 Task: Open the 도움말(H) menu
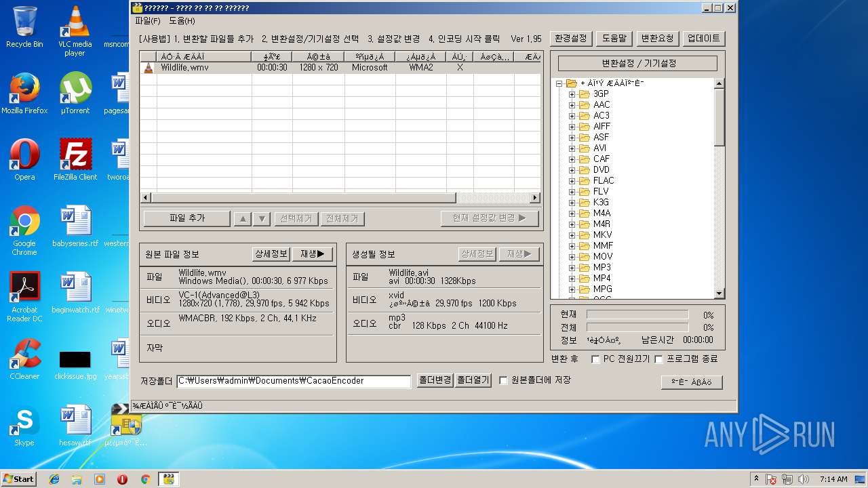tap(182, 21)
